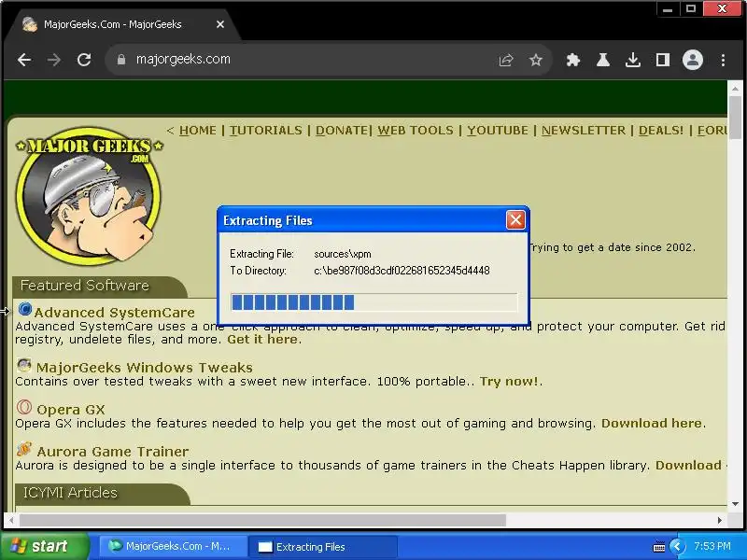Screen dimensions: 747x560
Task: Open the NEWSLETTER navigation link
Action: [x=584, y=131]
